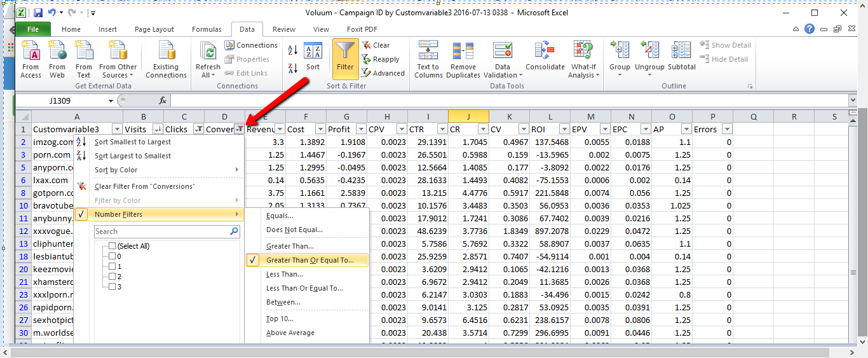Expand the formula bar chevron
868x358 pixels.
coord(852,100)
